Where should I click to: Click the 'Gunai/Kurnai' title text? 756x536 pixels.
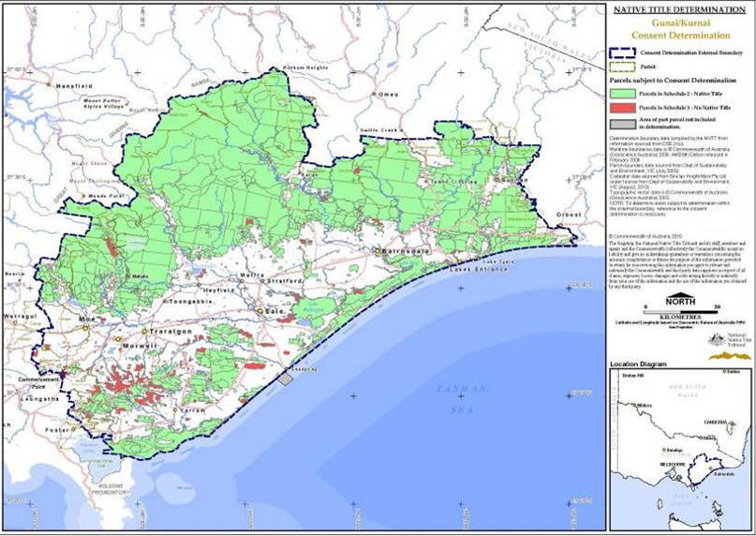[x=681, y=22]
